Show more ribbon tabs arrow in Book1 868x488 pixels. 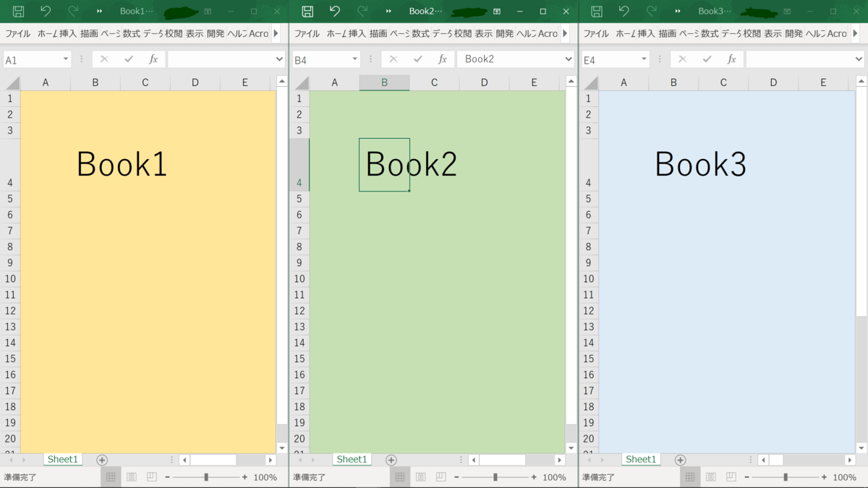[x=276, y=33]
